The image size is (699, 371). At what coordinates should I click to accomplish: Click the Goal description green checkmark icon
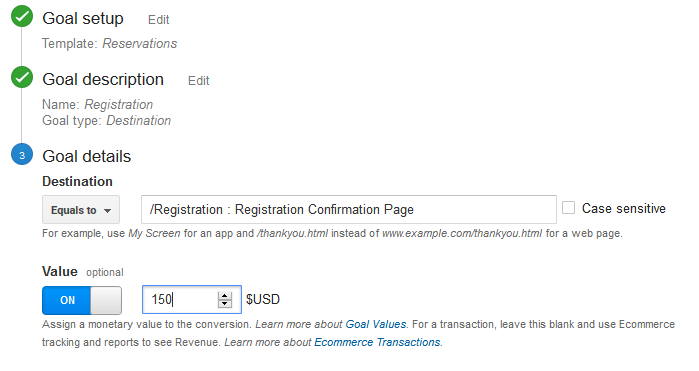click(x=22, y=77)
